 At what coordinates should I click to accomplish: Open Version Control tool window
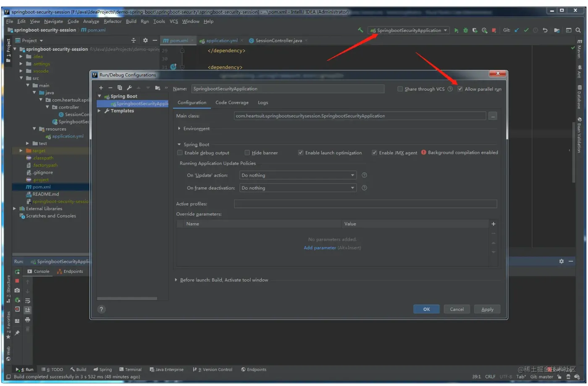click(213, 370)
